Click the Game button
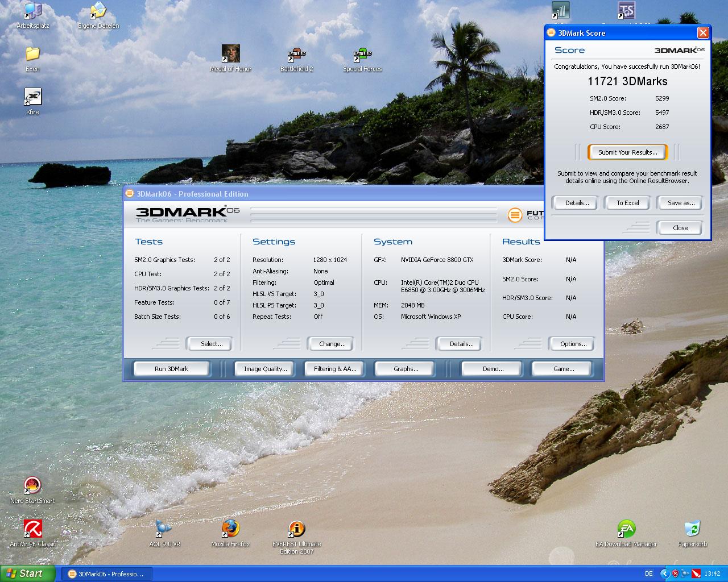The image size is (728, 582). tap(564, 369)
